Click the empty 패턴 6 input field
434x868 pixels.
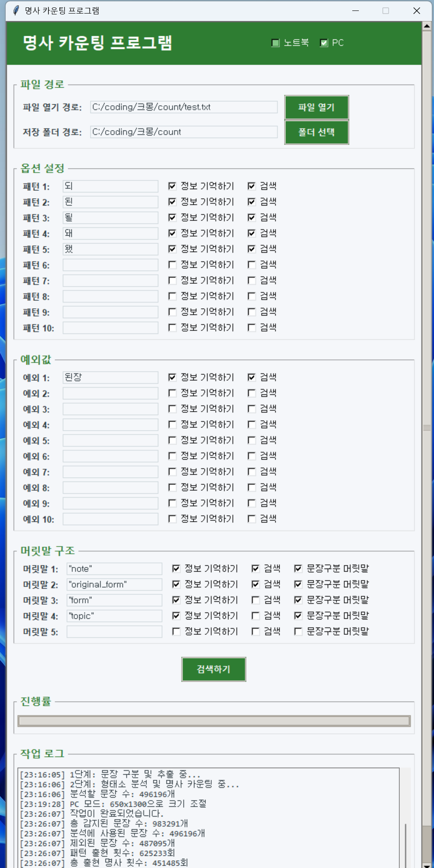pyautogui.click(x=110, y=265)
